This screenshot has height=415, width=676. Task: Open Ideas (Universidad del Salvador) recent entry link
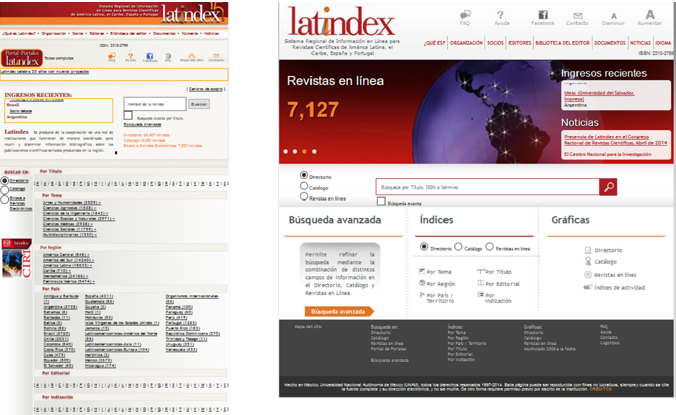[x=599, y=96]
